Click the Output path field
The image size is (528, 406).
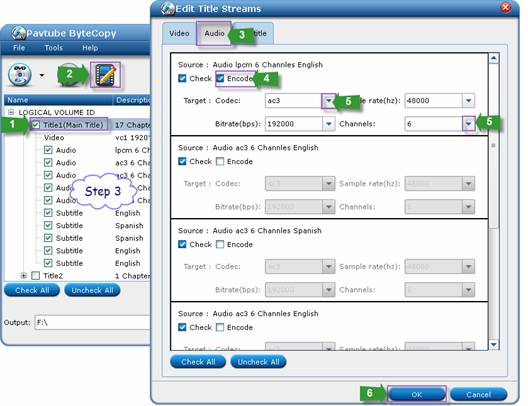92,323
